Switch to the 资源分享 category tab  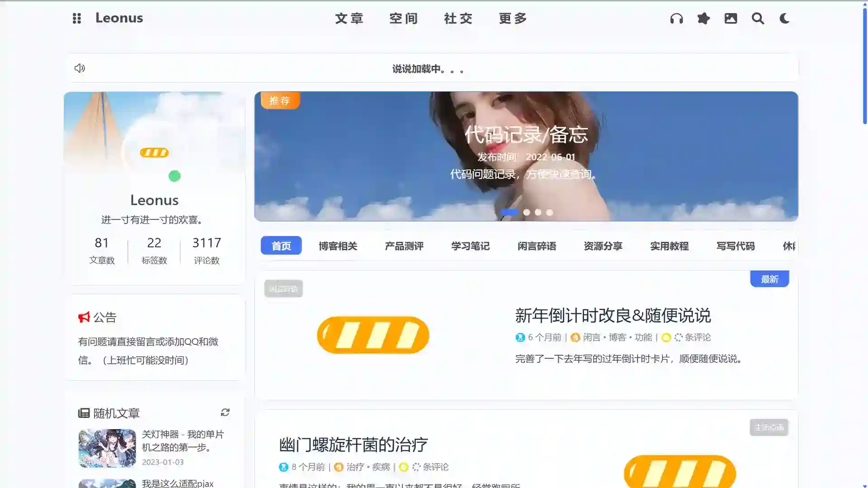(603, 246)
